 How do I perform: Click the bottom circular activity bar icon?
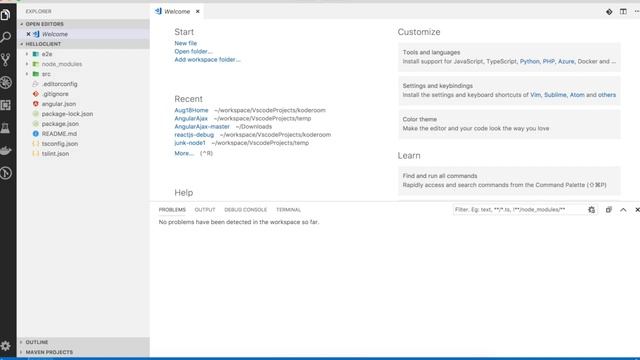[x=6, y=173]
